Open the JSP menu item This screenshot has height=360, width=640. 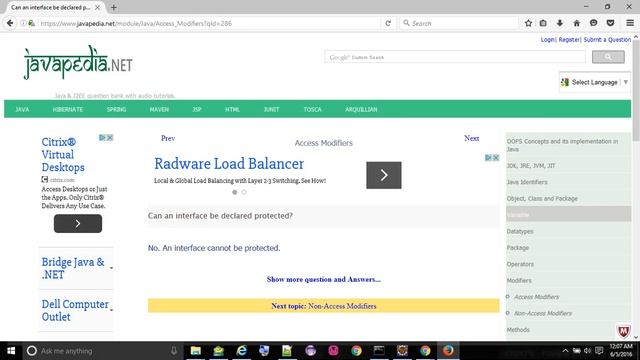point(197,109)
